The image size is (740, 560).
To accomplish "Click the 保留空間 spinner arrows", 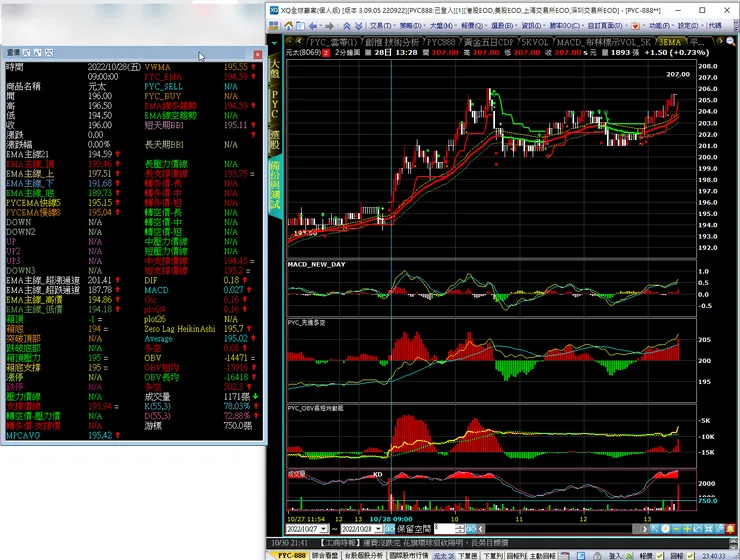I will (x=461, y=528).
